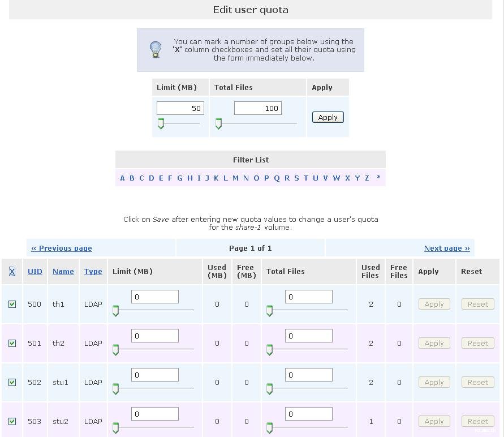Uncheck the checkbox for user stu2
The width and height of the screenshot is (504, 437).
click(x=12, y=421)
